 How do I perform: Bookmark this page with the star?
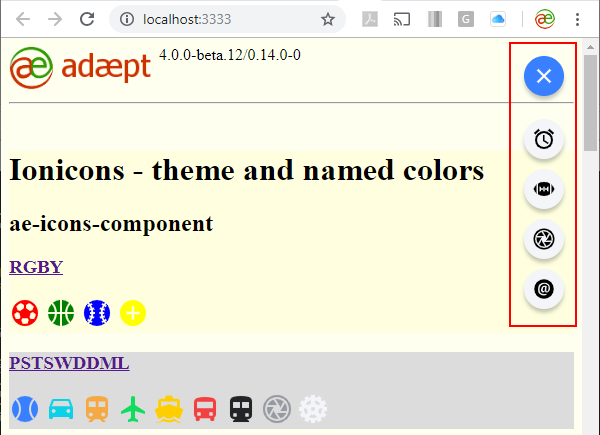(x=328, y=19)
